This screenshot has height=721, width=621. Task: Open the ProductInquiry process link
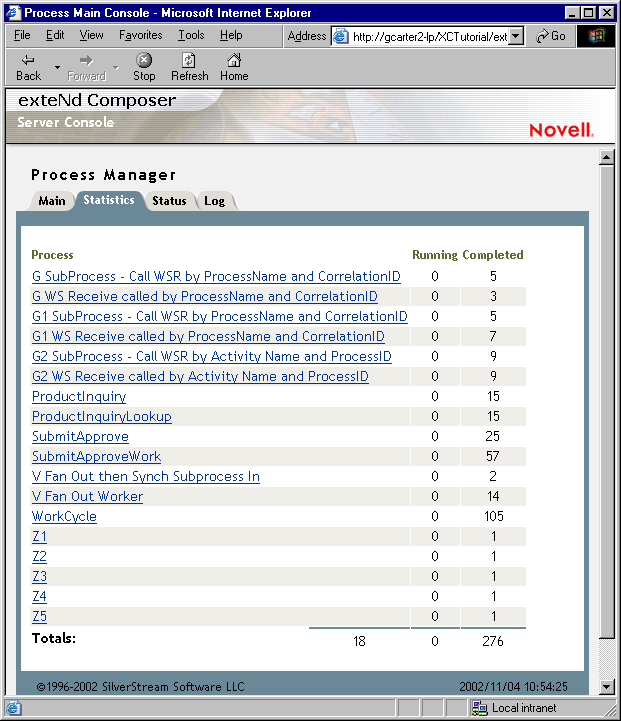79,397
